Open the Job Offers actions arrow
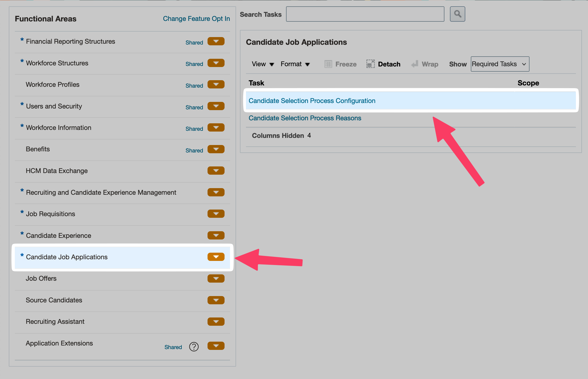Screen dimensions: 588x379 tap(216, 278)
